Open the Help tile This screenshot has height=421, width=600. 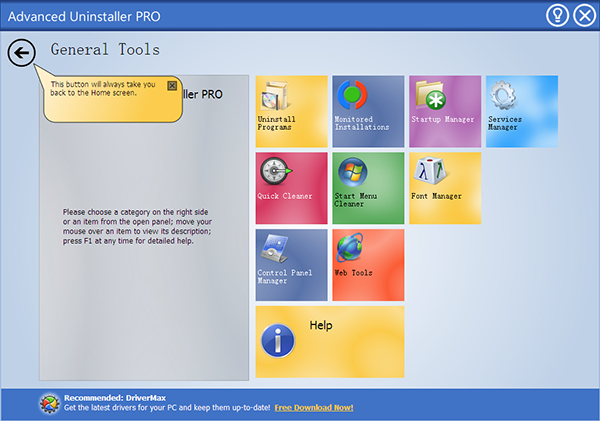(x=330, y=342)
